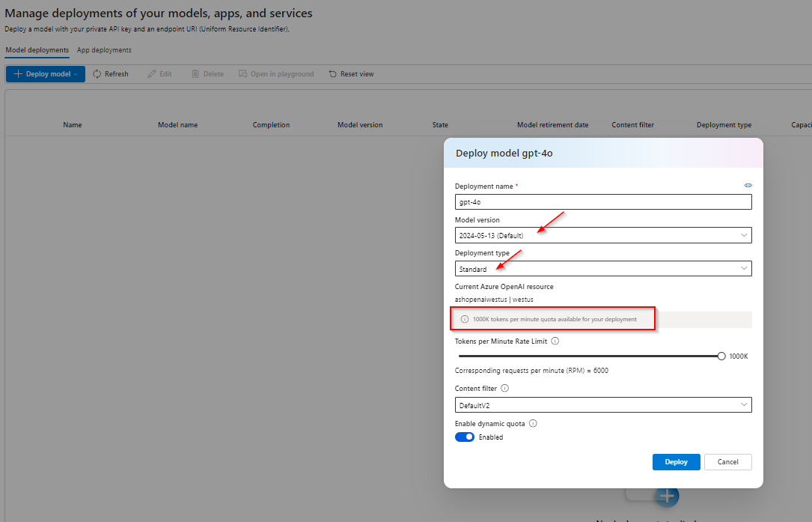The height and width of the screenshot is (522, 812).
Task: Open the Deploy model dropdown chevron
Action: (x=76, y=74)
